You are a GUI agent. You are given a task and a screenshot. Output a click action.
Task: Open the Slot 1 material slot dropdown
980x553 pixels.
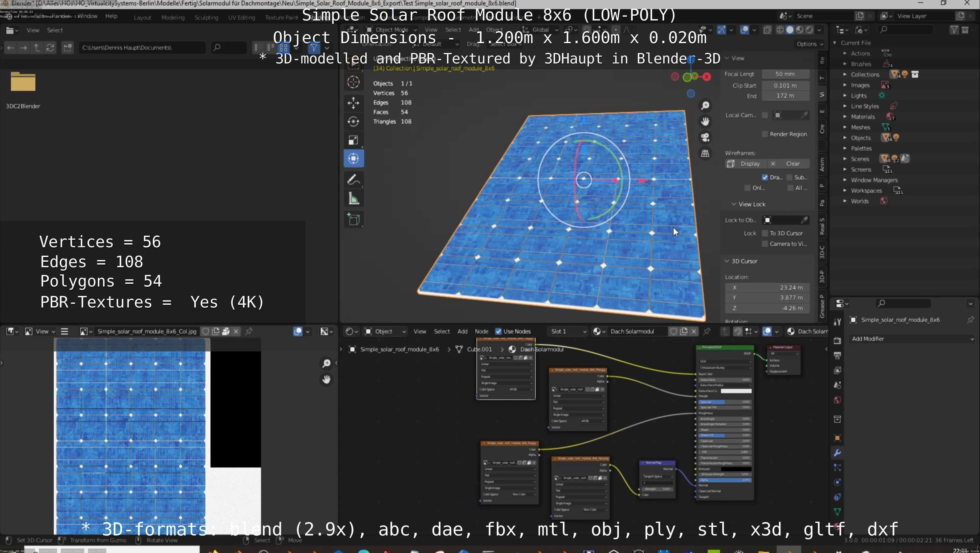point(568,331)
